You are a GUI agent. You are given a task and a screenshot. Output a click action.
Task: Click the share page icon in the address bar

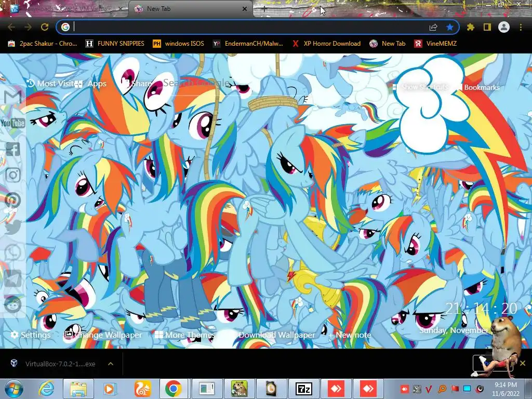click(433, 27)
